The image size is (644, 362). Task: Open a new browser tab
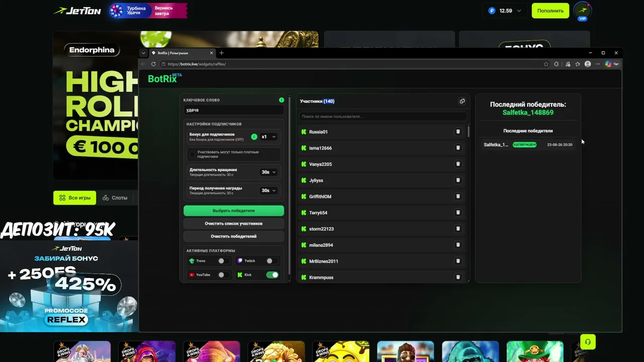click(221, 53)
